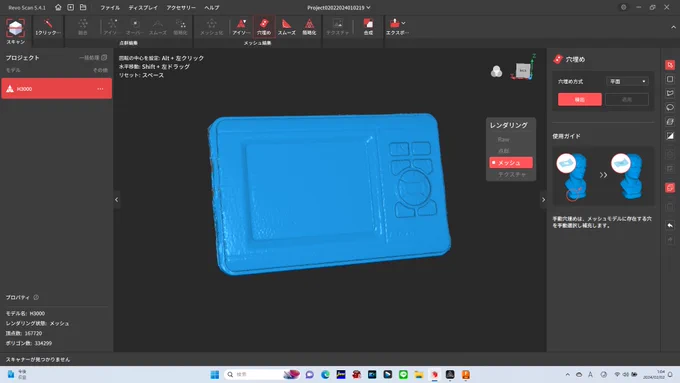680x383 pixels.
Task: Click the Home icon in title bar
Action: click(58, 7)
